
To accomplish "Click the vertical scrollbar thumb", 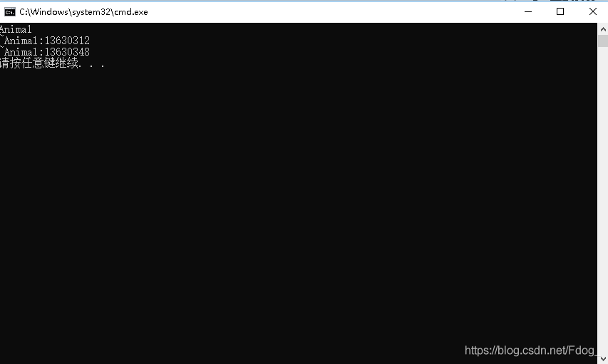I will point(603,41).
